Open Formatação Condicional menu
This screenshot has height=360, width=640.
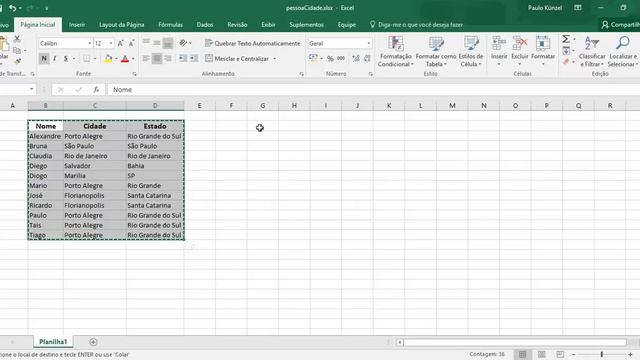pos(395,52)
